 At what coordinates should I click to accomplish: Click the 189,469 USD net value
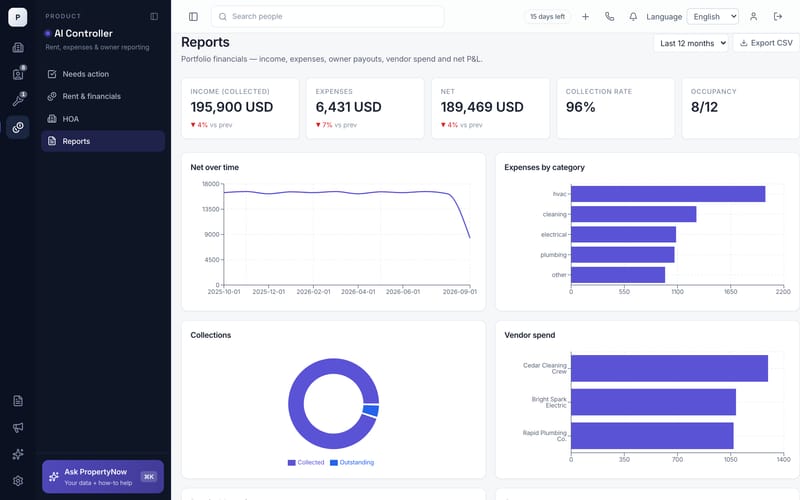click(482, 107)
